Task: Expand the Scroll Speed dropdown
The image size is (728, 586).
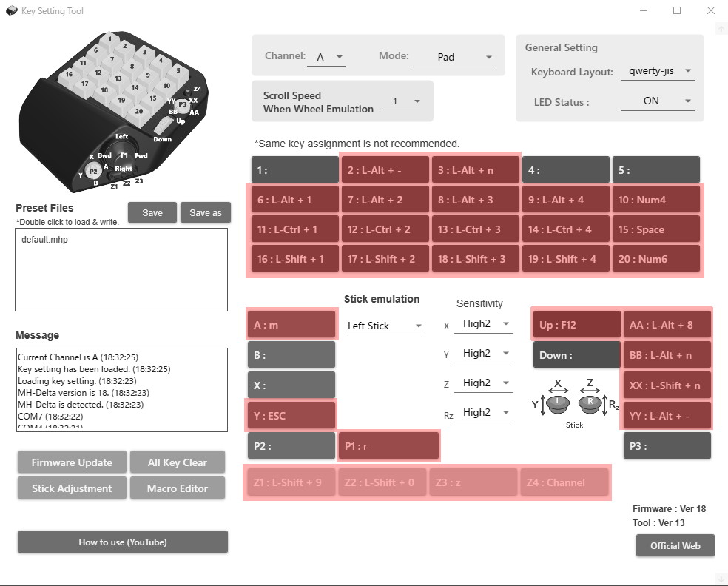Action: tap(401, 101)
